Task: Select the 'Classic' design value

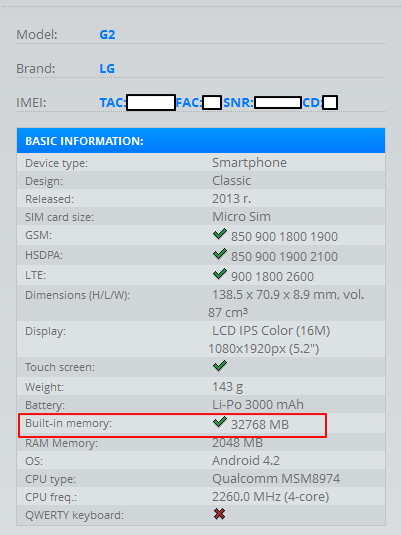Action: [231, 181]
